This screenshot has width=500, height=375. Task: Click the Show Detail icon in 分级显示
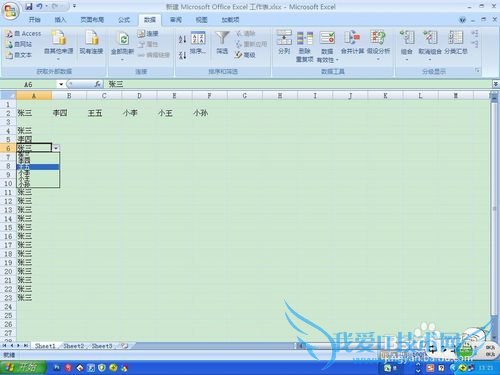tap(475, 34)
